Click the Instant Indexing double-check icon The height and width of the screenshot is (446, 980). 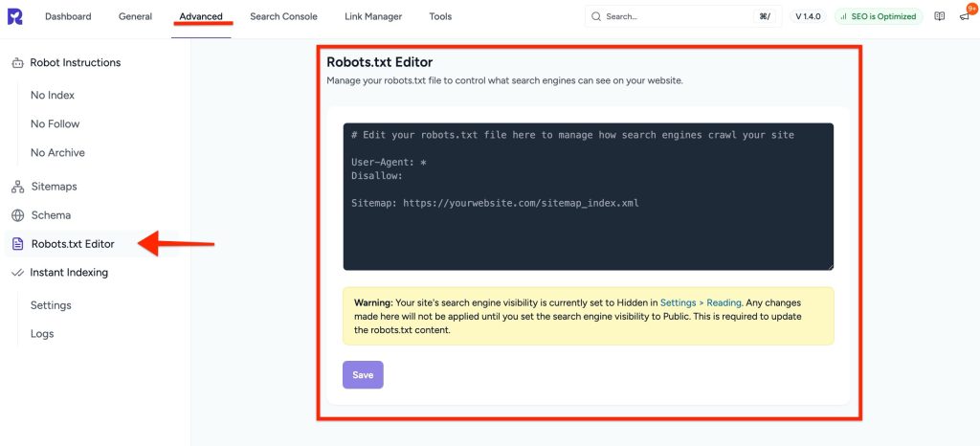click(x=17, y=273)
